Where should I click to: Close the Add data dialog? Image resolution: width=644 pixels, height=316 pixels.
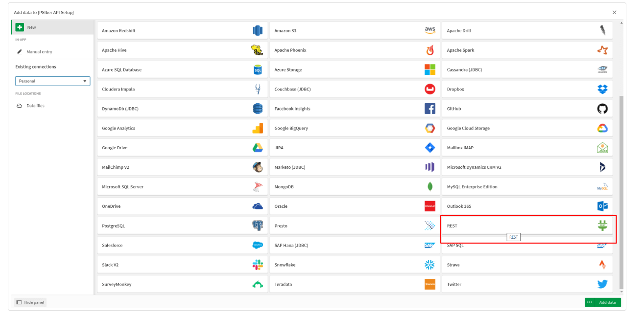point(615,12)
